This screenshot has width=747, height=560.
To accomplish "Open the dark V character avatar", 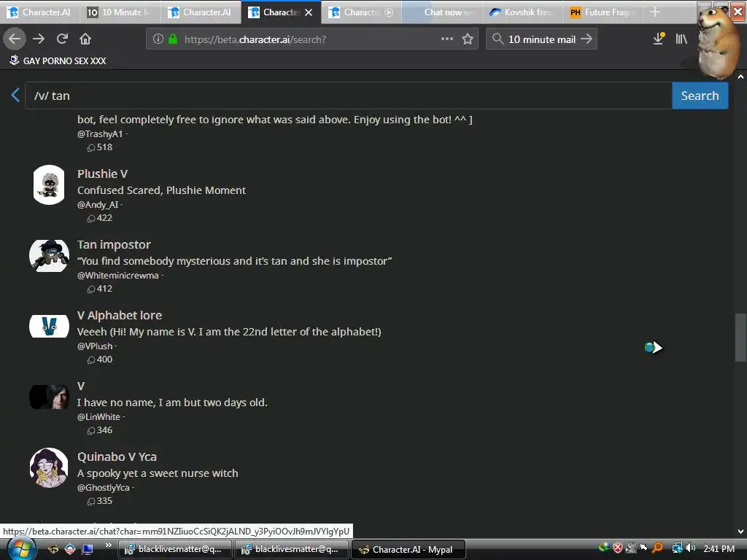I will [x=49, y=397].
